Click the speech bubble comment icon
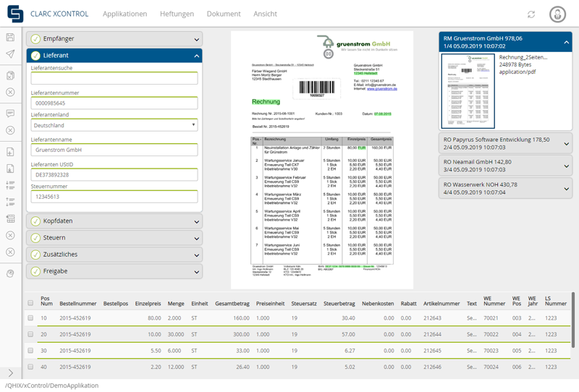The height and width of the screenshot is (392, 579). tap(10, 114)
